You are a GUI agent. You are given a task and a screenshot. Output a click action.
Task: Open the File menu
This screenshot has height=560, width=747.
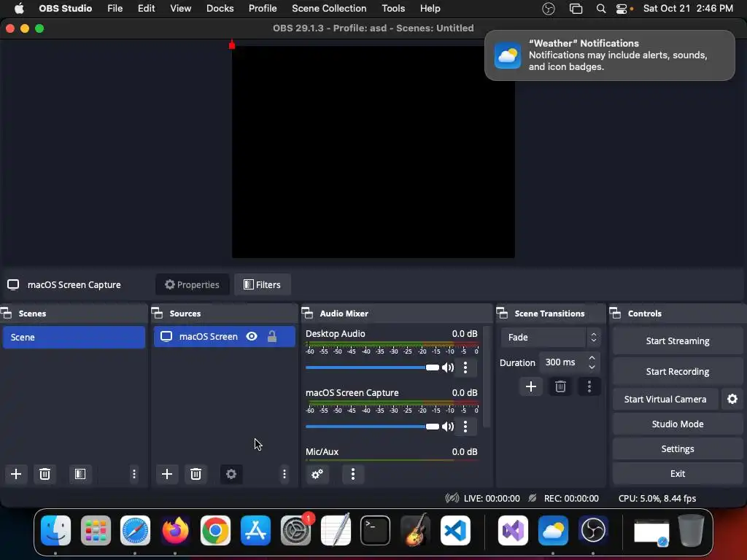pyautogui.click(x=115, y=9)
